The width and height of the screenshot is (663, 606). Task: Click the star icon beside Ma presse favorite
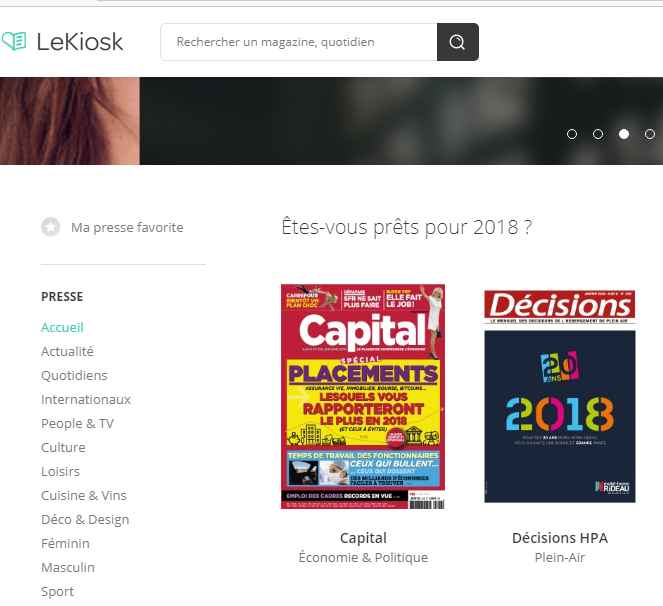click(50, 227)
